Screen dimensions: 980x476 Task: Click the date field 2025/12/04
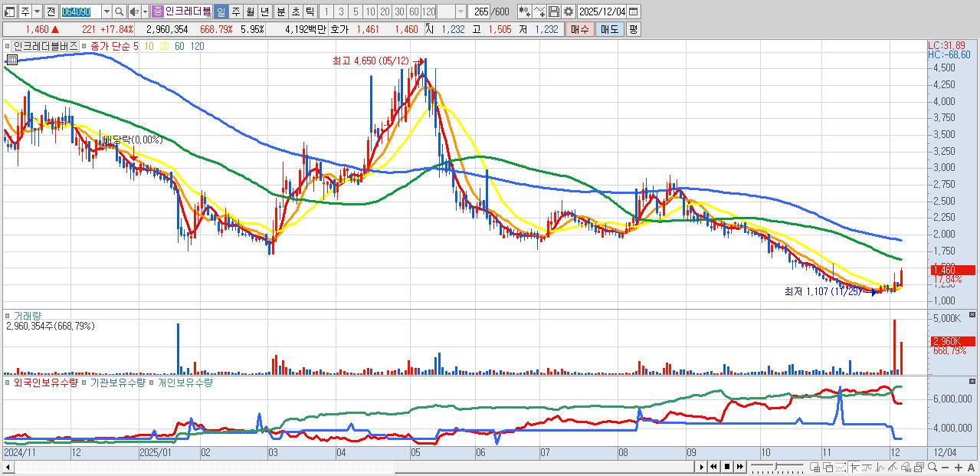tap(602, 11)
